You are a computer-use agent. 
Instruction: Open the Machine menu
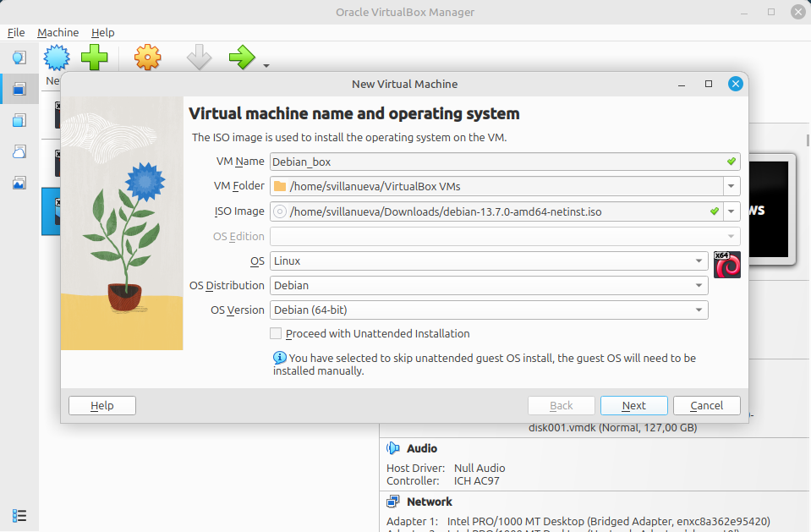58,33
